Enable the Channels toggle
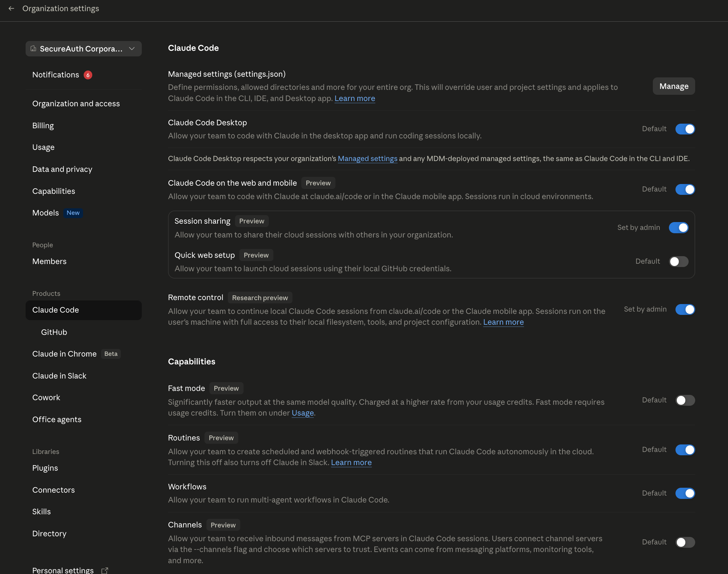 tap(685, 542)
